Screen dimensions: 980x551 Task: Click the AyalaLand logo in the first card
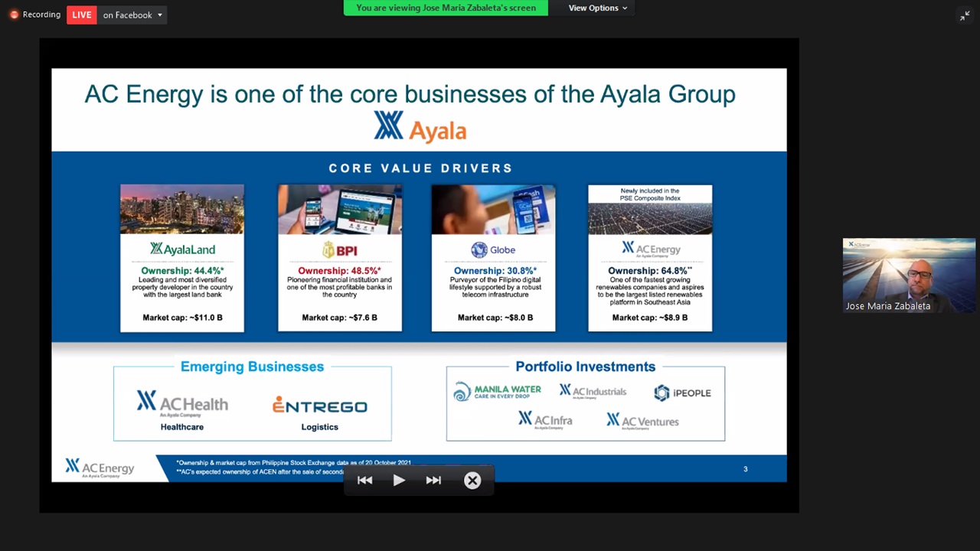(x=182, y=249)
